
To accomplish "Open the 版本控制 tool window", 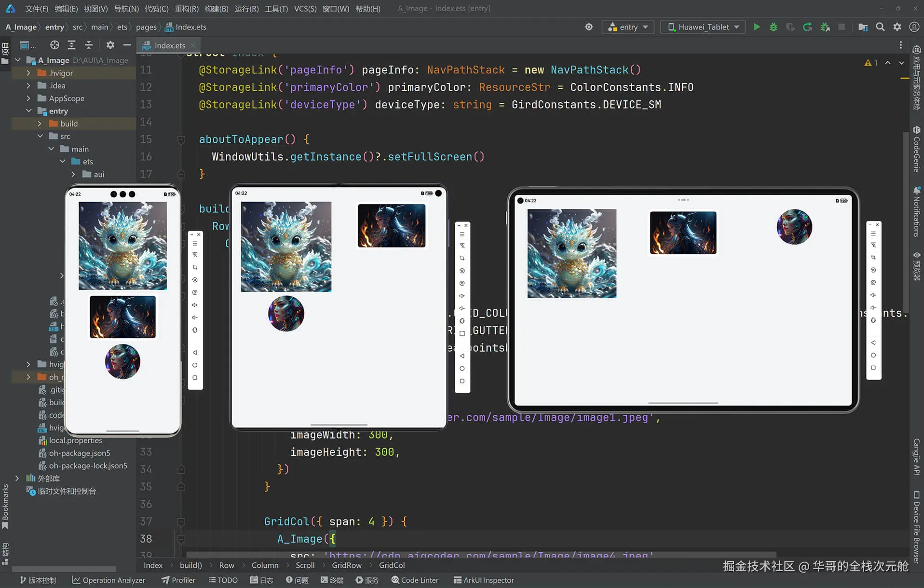I will pos(38,580).
